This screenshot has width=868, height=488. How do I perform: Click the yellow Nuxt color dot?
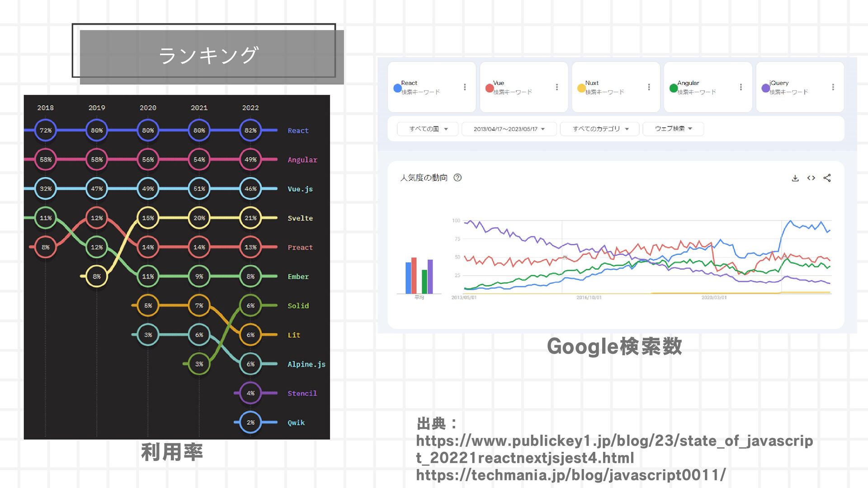tap(581, 88)
